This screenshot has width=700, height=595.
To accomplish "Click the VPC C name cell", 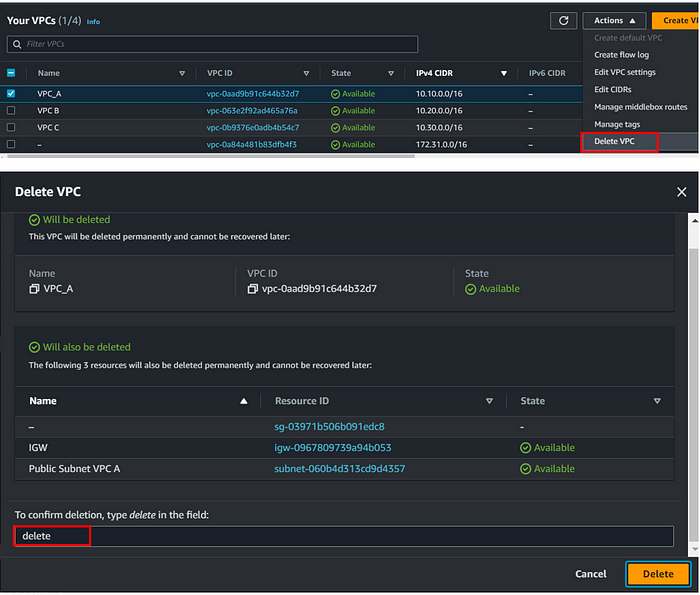I will point(48,128).
